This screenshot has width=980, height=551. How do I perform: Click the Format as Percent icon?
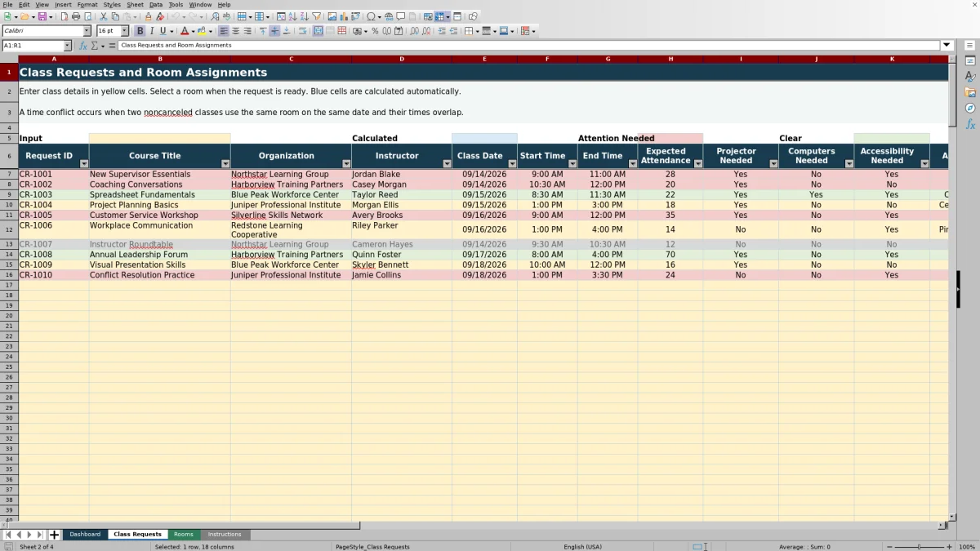tap(375, 31)
